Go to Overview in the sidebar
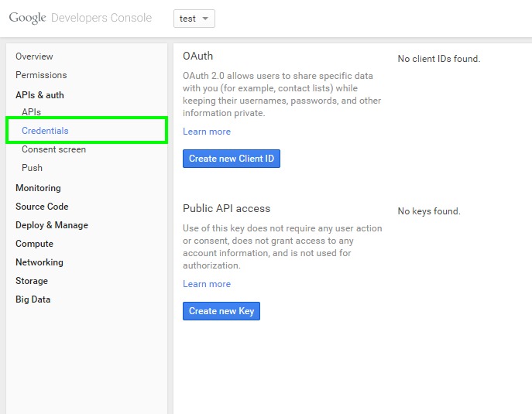This screenshot has height=414, width=532. point(34,56)
